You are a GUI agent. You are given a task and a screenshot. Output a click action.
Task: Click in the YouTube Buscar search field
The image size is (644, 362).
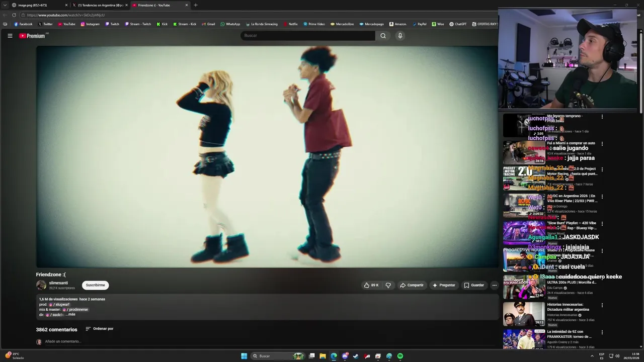(x=308, y=36)
